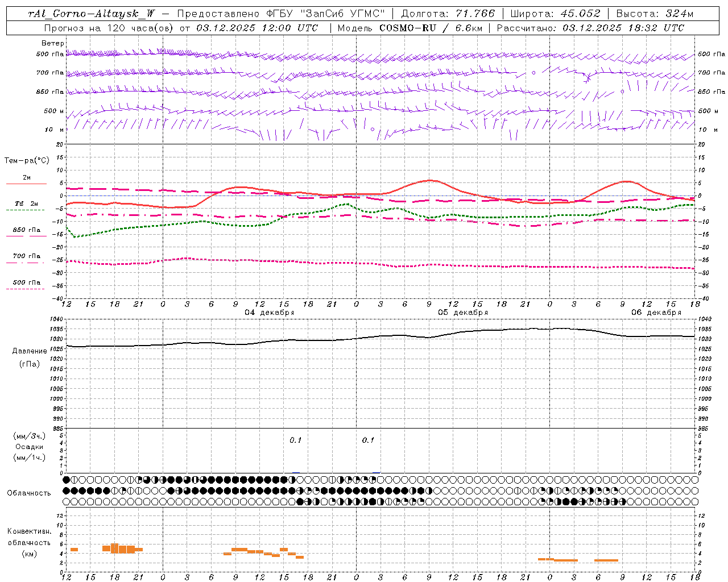The height and width of the screenshot is (582, 728).
Task: Click the Прогноз на 120 часа(ов) header text
Action: 109,28
